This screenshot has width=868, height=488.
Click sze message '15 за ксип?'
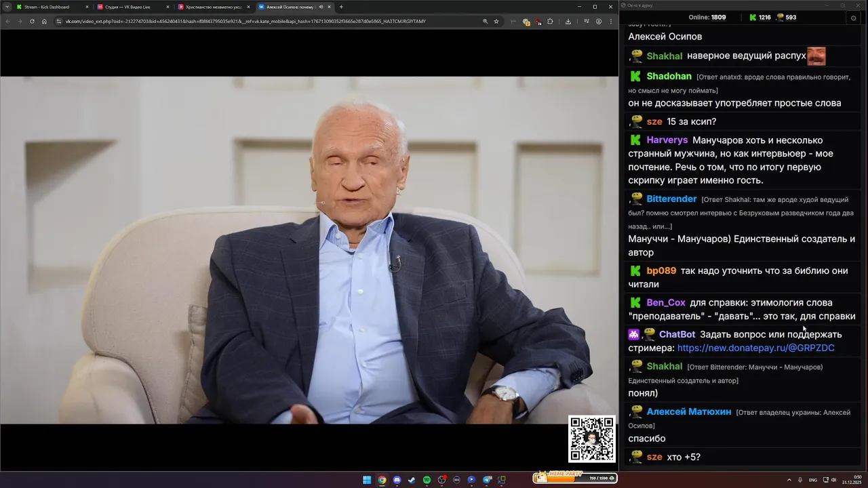tap(692, 121)
